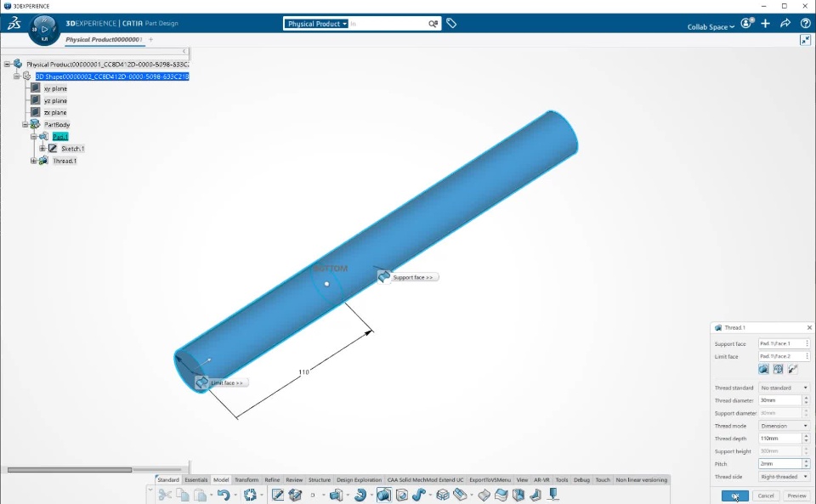Viewport: 816px width, 504px height.
Task: Open the 3DEXPERIENCE compass
Action: [44, 30]
